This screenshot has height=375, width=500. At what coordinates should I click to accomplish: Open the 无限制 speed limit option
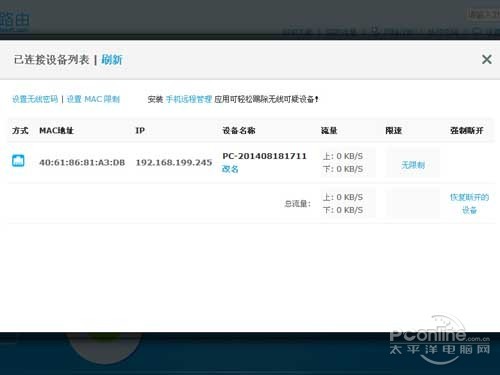[413, 165]
